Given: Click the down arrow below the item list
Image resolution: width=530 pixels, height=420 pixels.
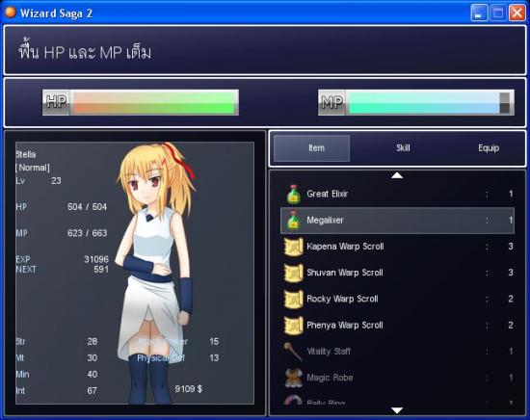Looking at the screenshot, I should tap(397, 410).
